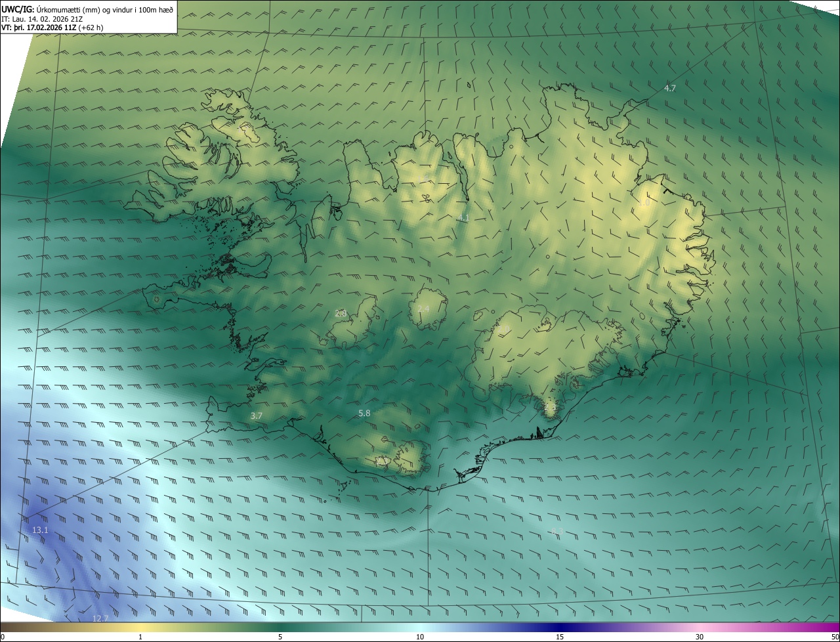Screen dimensions: 840x642
Task: Click the colorbar tick label 10
Action: click(420, 637)
